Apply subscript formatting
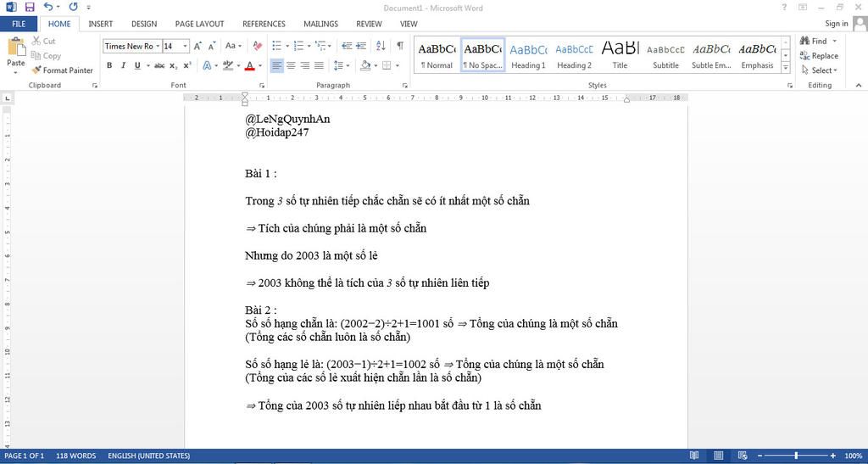 click(173, 65)
